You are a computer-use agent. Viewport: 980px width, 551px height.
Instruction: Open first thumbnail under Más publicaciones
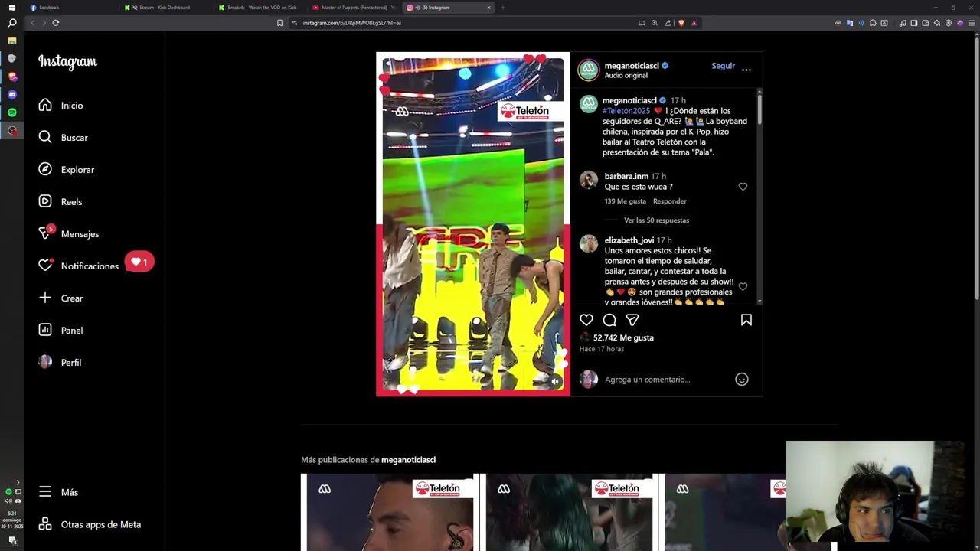coord(390,513)
